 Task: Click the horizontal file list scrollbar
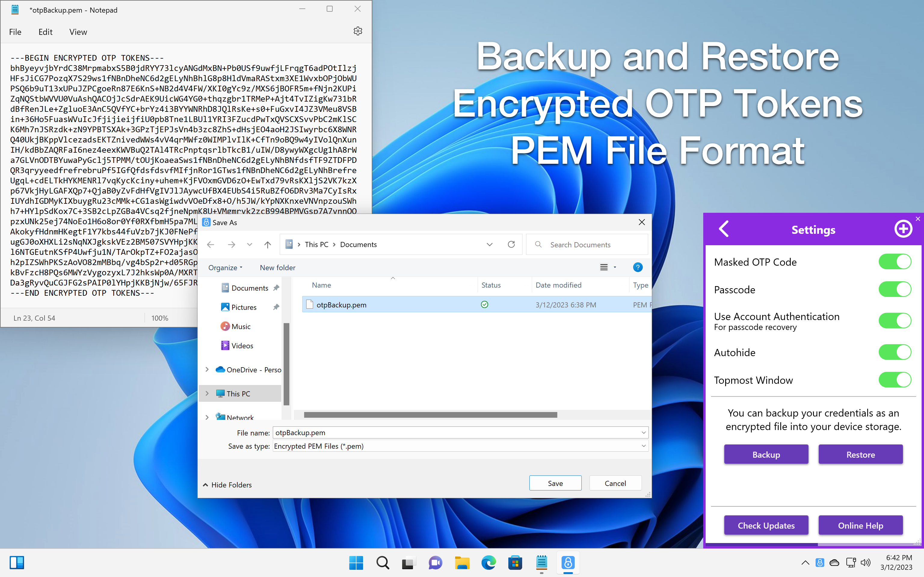[x=430, y=415]
